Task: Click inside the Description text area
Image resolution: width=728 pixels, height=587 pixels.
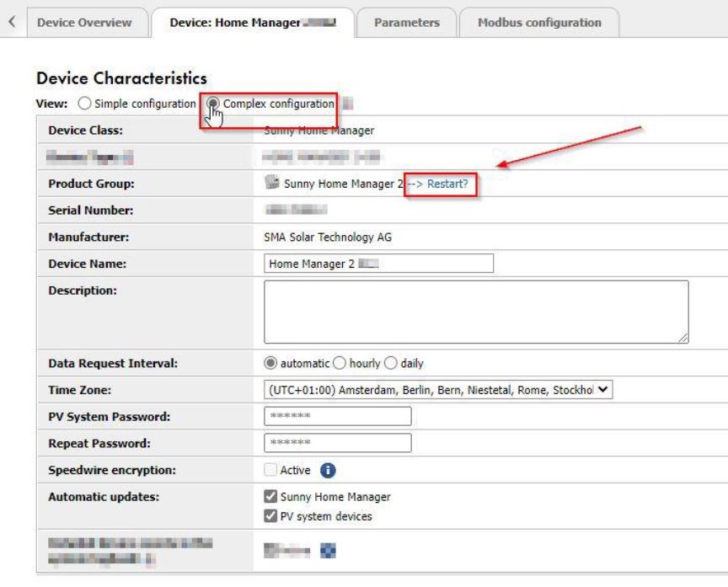Action: coord(475,312)
